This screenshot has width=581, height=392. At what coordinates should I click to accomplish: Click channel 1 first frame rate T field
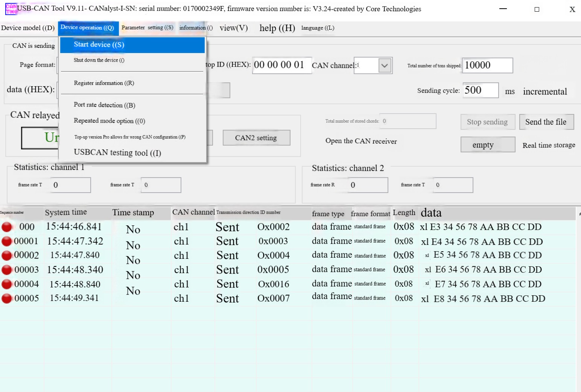pyautogui.click(x=70, y=185)
